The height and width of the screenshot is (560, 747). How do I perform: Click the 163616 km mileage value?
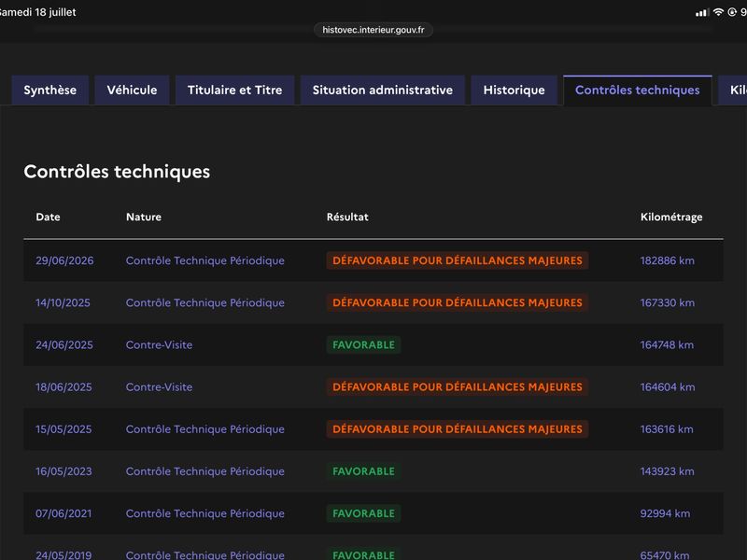pos(667,429)
